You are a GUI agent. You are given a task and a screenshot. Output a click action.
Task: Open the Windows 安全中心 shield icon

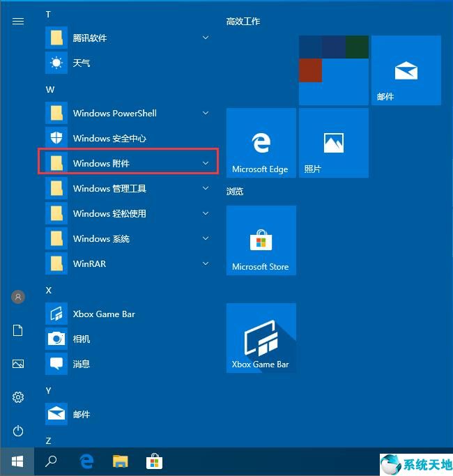tap(56, 138)
